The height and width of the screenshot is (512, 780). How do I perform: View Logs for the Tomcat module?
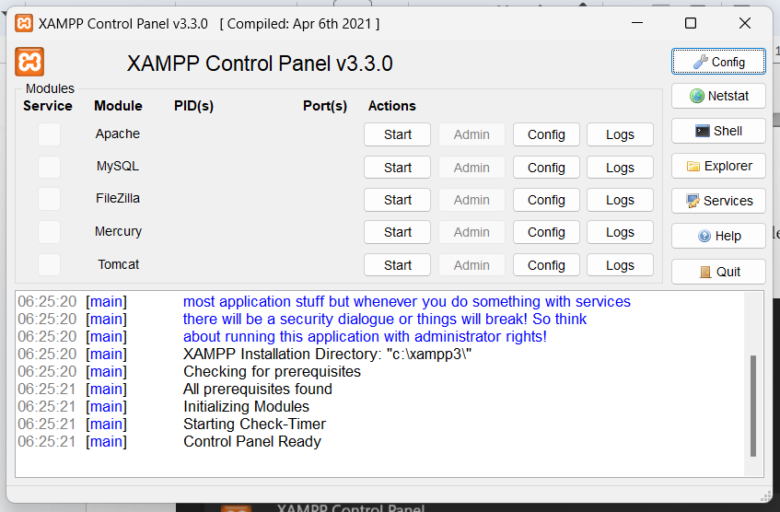620,265
